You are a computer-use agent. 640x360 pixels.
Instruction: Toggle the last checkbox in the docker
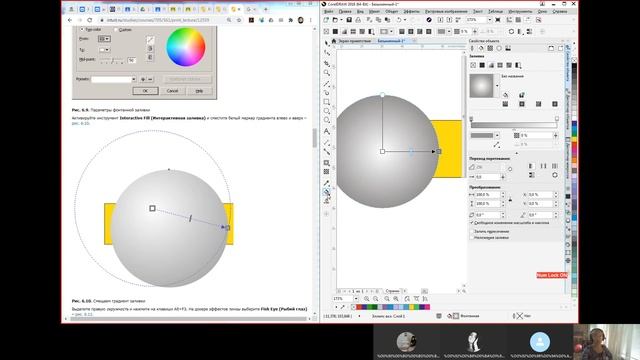pyautogui.click(x=472, y=237)
